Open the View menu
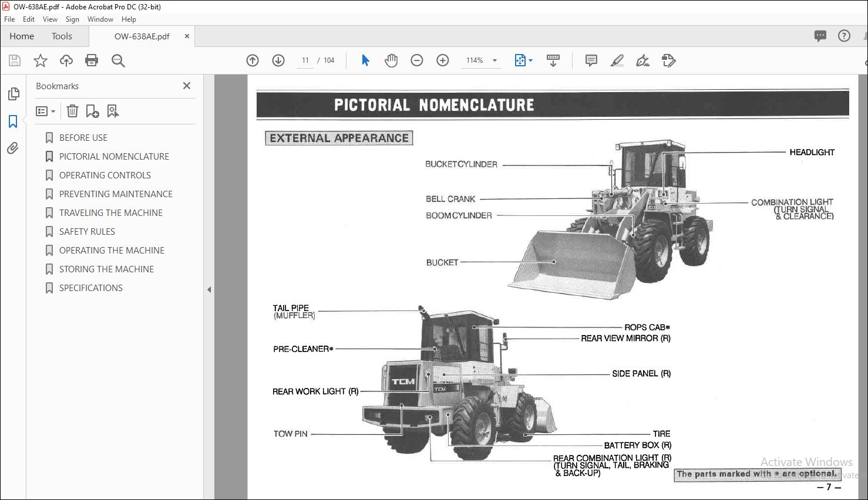The image size is (868, 500). (50, 19)
